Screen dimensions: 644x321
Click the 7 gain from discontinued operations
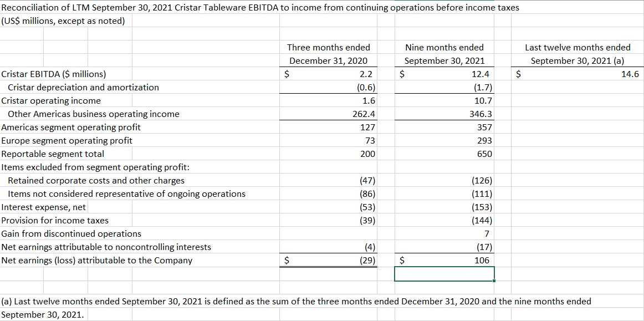tap(488, 234)
